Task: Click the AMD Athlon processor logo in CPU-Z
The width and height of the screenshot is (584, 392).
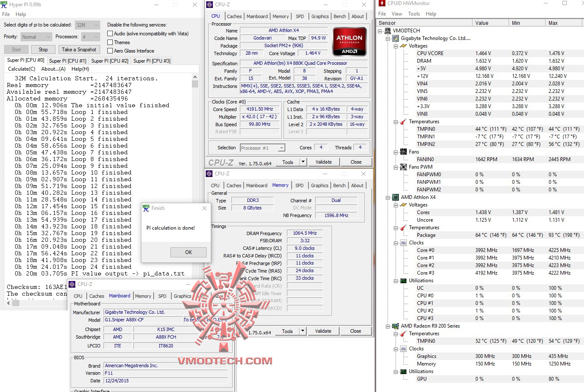Action: pos(349,42)
